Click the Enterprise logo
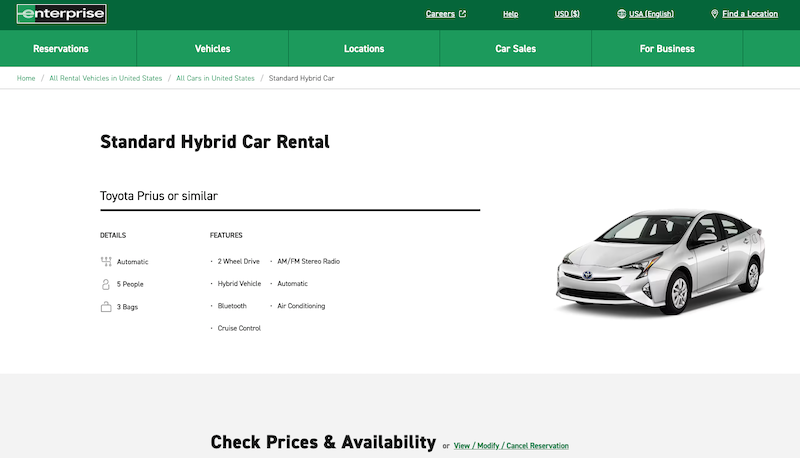800x458 pixels. tap(61, 14)
